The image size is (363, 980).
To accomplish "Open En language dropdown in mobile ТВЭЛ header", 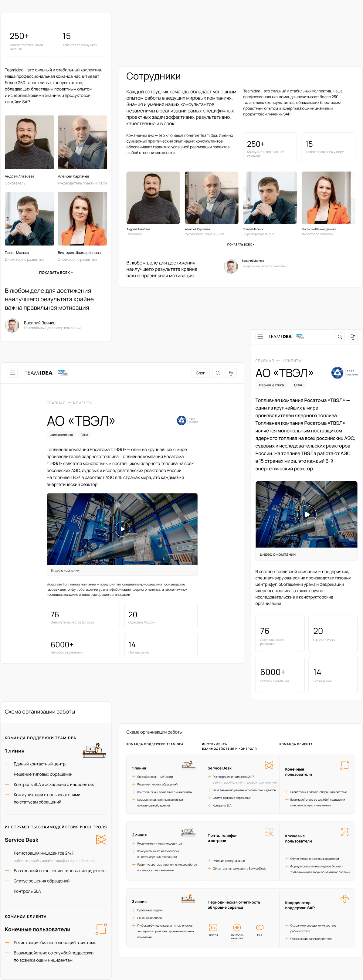I will (353, 336).
